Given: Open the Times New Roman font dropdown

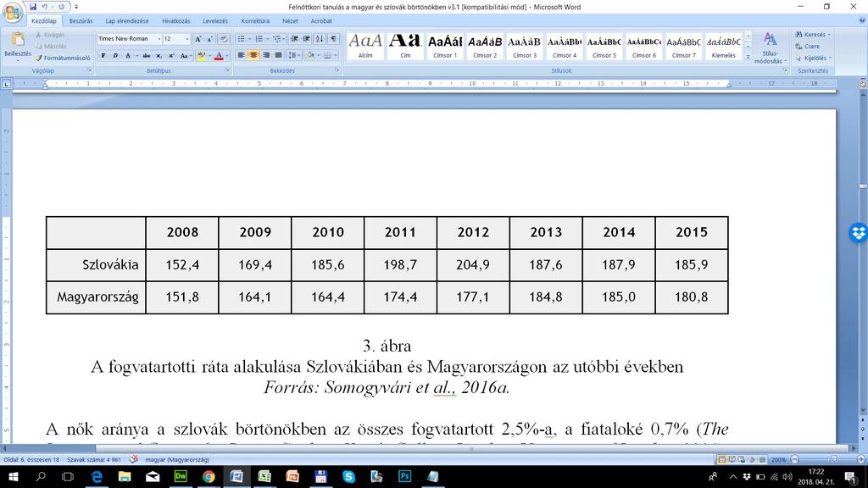Looking at the screenshot, I should click(159, 39).
